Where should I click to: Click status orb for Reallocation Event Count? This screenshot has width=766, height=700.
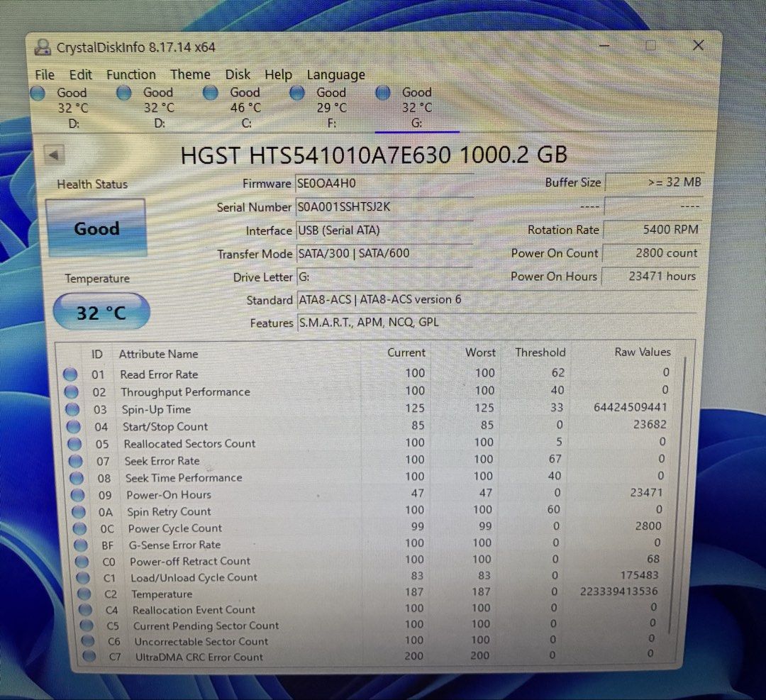pos(86,610)
